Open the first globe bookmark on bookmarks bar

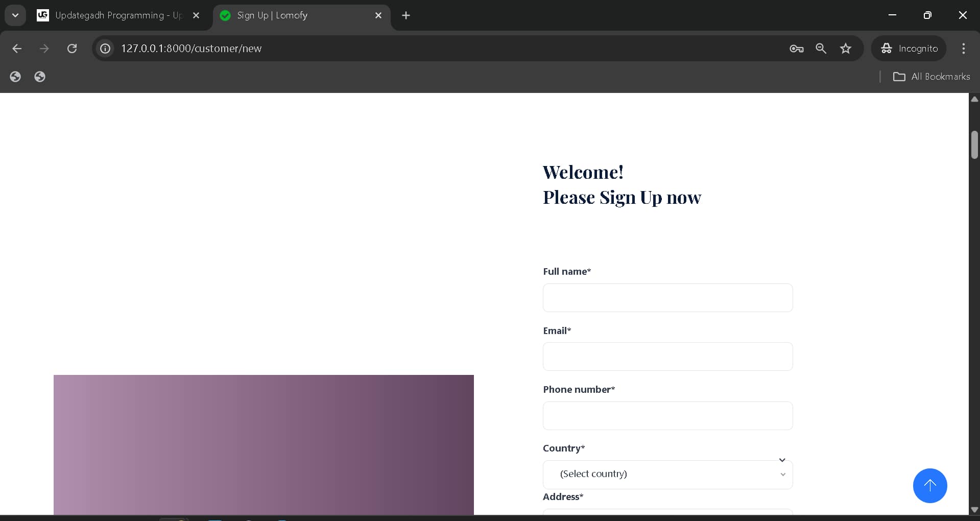pyautogui.click(x=15, y=76)
